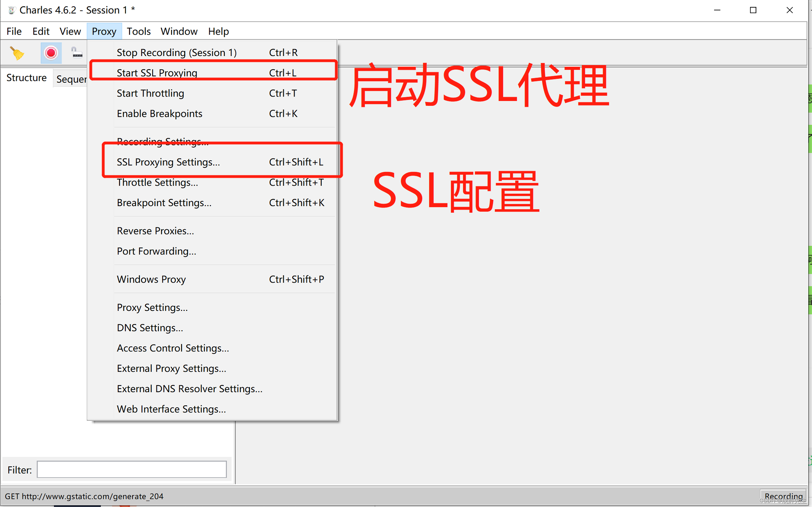Screen dimensions: 812x507
Task: Choose Start Throttling from Proxy menu
Action: pos(150,93)
